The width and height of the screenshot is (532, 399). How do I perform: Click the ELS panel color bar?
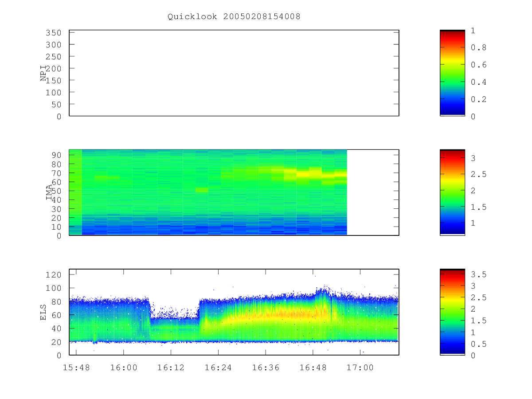pyautogui.click(x=452, y=312)
